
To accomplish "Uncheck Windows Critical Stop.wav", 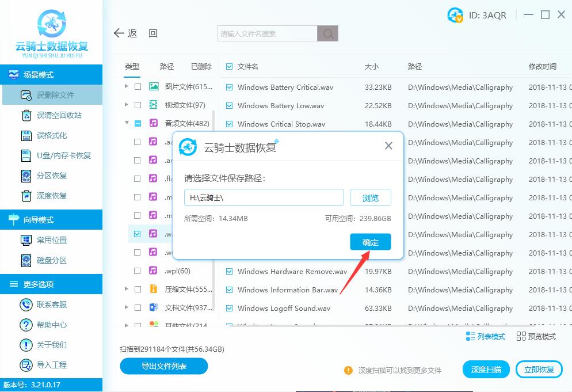I will click(229, 124).
